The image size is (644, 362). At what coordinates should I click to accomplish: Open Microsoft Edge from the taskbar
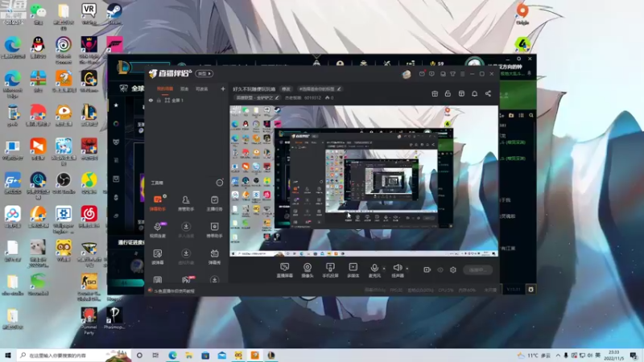pos(172,355)
